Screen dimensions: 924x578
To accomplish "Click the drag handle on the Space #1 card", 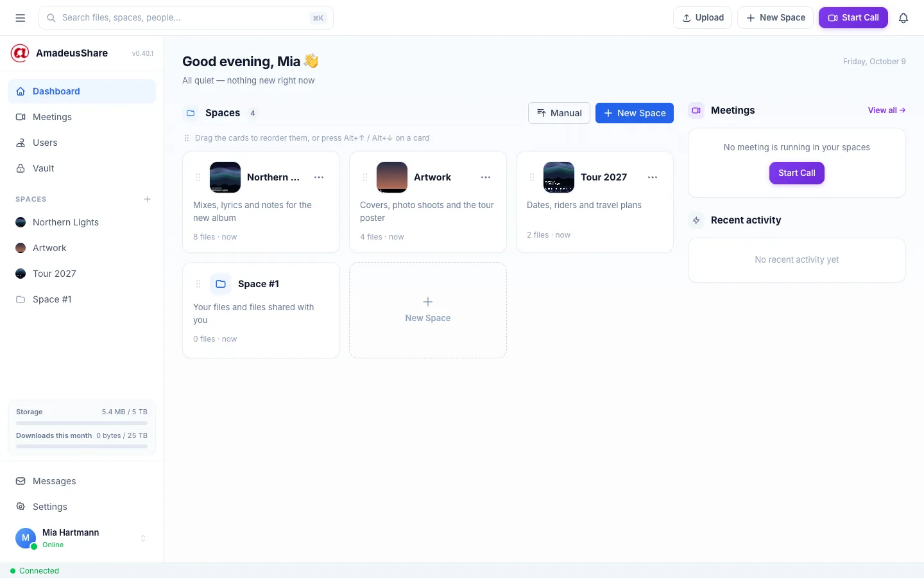I will [x=198, y=284].
